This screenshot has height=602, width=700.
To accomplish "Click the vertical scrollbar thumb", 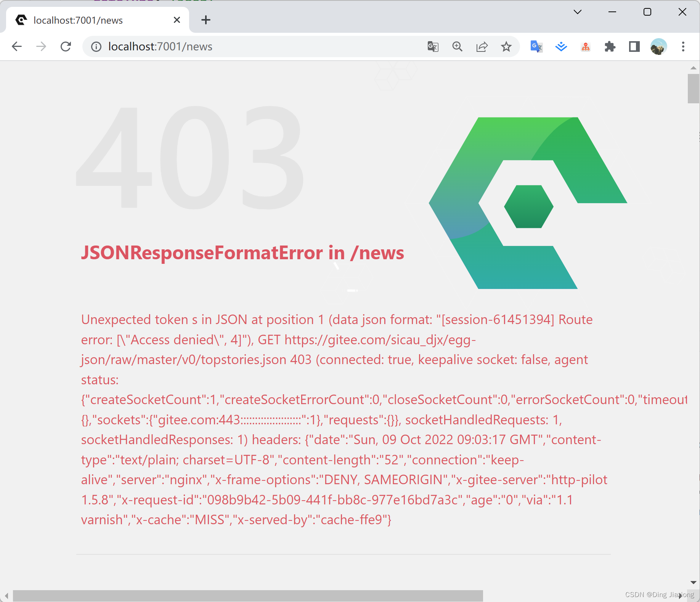I will pos(694,88).
